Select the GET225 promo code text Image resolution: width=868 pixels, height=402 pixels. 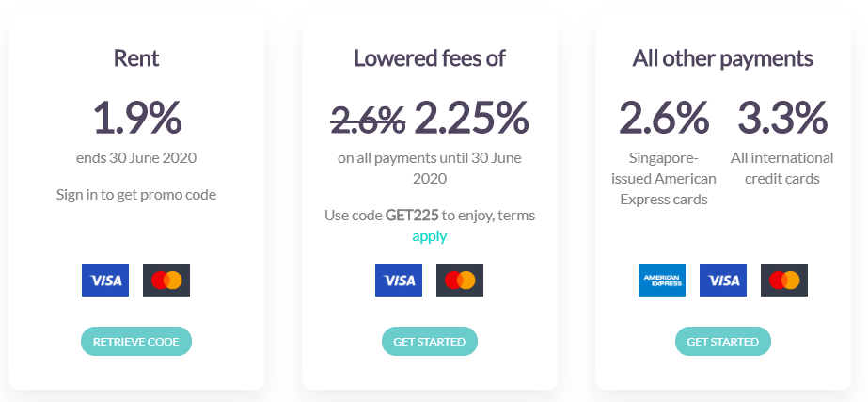(412, 216)
